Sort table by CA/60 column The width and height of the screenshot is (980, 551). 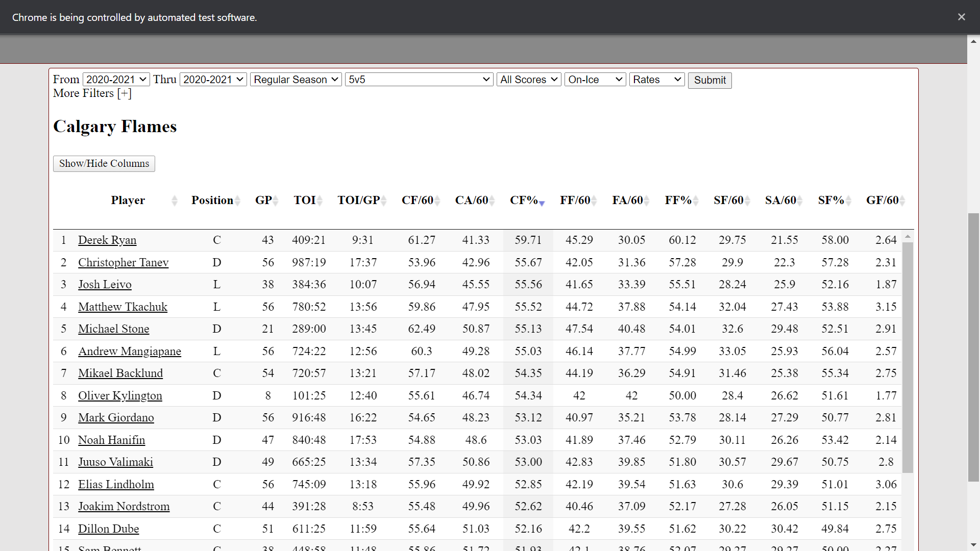pos(472,201)
